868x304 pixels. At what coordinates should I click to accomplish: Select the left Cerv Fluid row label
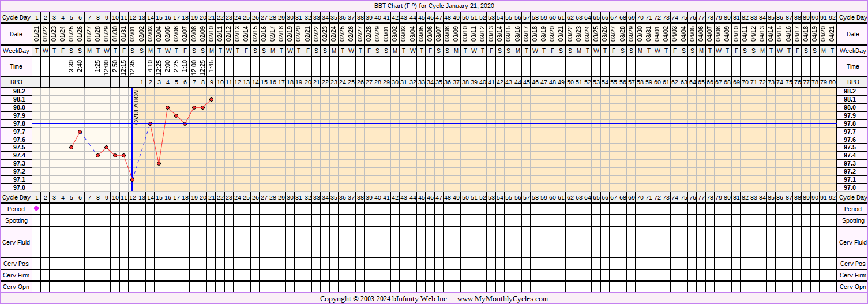coord(16,243)
